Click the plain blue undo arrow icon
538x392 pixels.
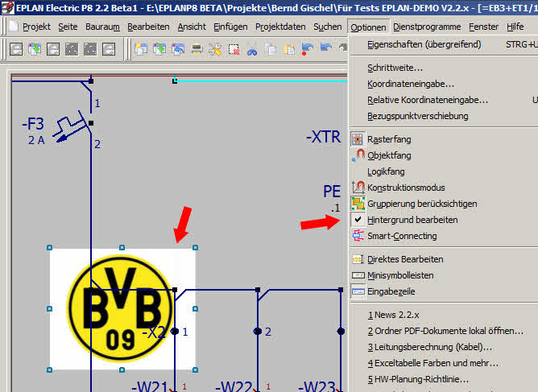click(325, 47)
